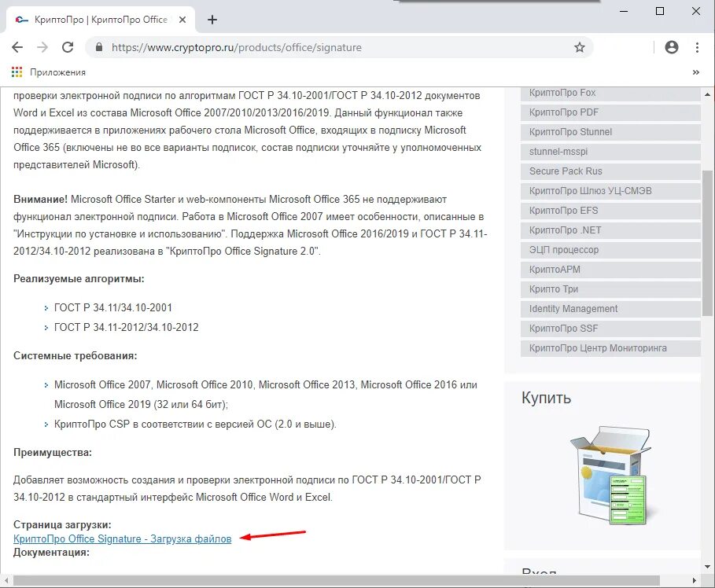715x588 pixels.
Task: Open Крипто Три sidebar item
Action: (x=610, y=289)
